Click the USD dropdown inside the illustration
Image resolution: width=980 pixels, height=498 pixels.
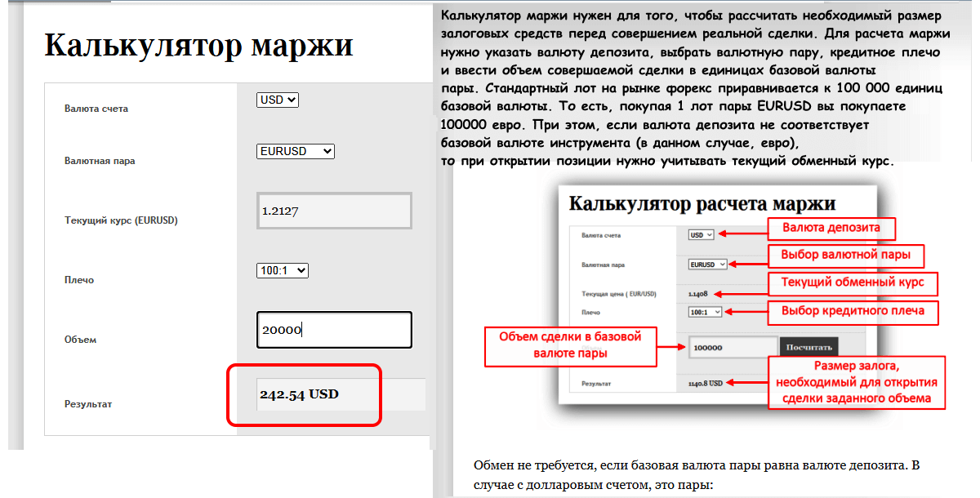point(701,234)
